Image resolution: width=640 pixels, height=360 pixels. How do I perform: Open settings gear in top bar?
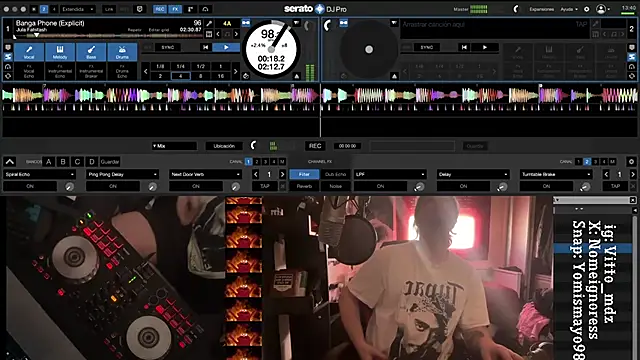(587, 9)
